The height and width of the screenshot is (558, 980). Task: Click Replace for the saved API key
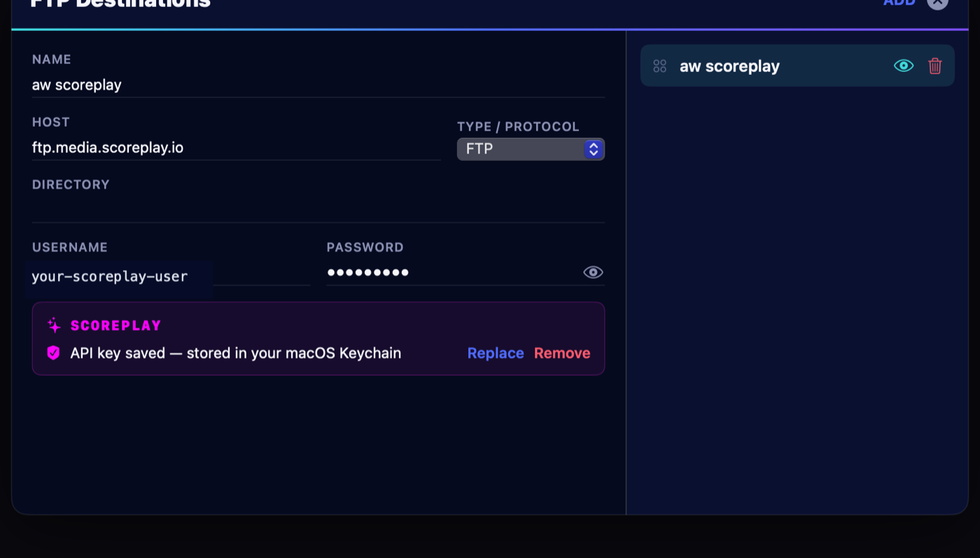(496, 353)
